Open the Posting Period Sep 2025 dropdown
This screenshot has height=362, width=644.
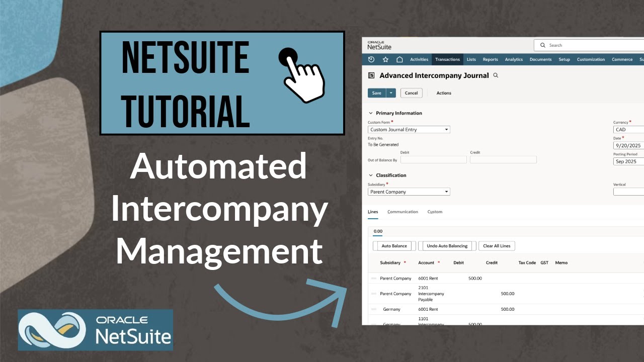click(628, 161)
